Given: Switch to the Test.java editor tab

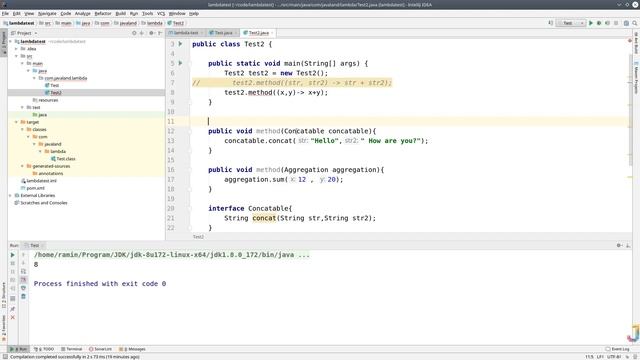Looking at the screenshot, I should click(x=223, y=33).
